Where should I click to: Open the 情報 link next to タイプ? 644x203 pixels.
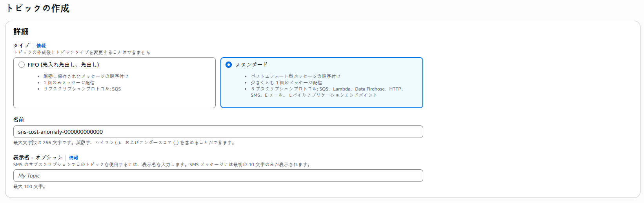click(41, 46)
